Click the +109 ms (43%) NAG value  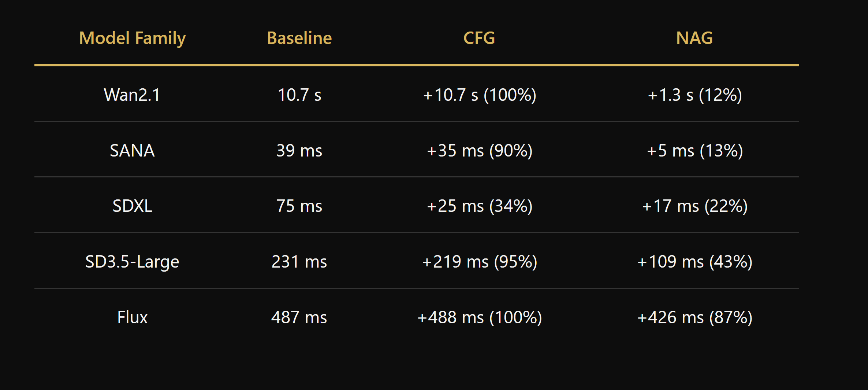tap(695, 262)
